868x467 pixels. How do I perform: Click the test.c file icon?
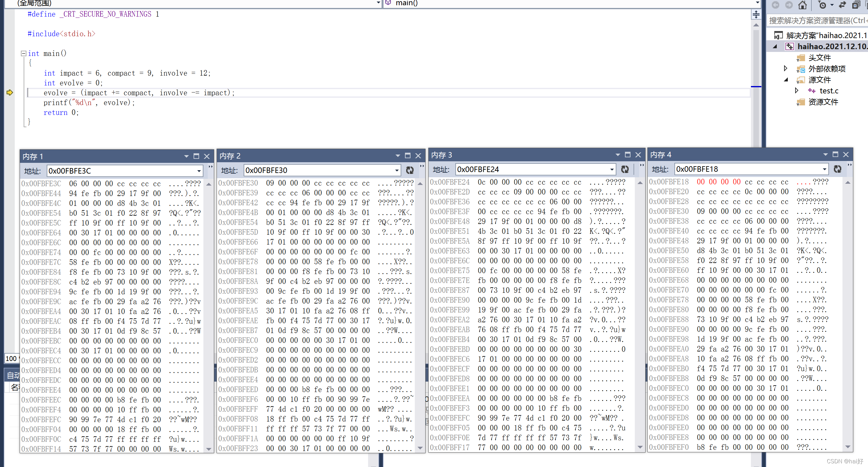pyautogui.click(x=812, y=91)
